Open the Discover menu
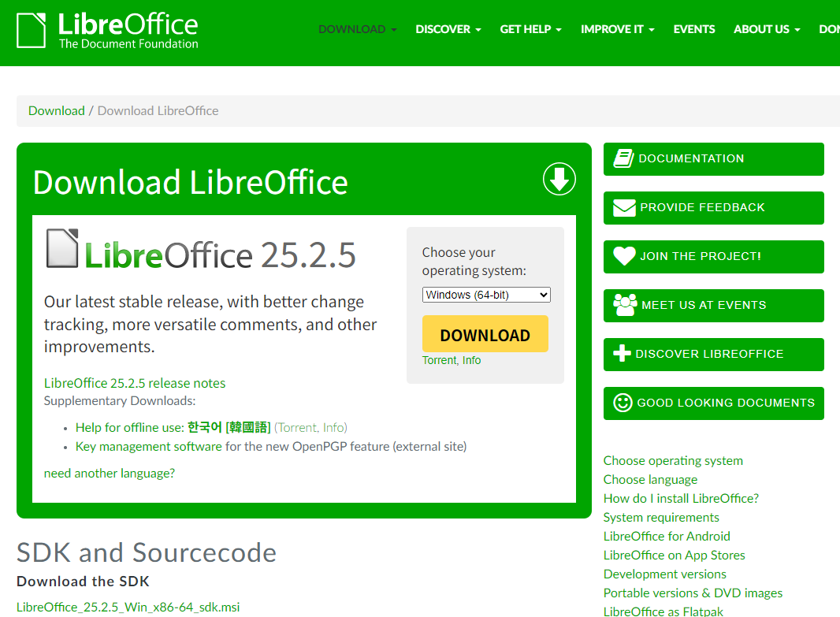Image resolution: width=840 pixels, height=617 pixels. [448, 29]
